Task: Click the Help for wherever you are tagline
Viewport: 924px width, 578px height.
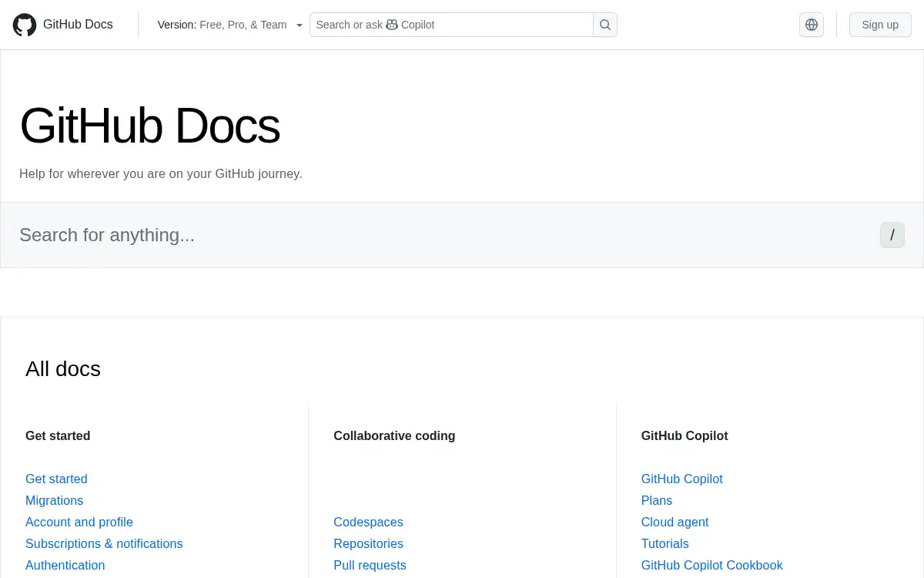Action: pos(161,173)
